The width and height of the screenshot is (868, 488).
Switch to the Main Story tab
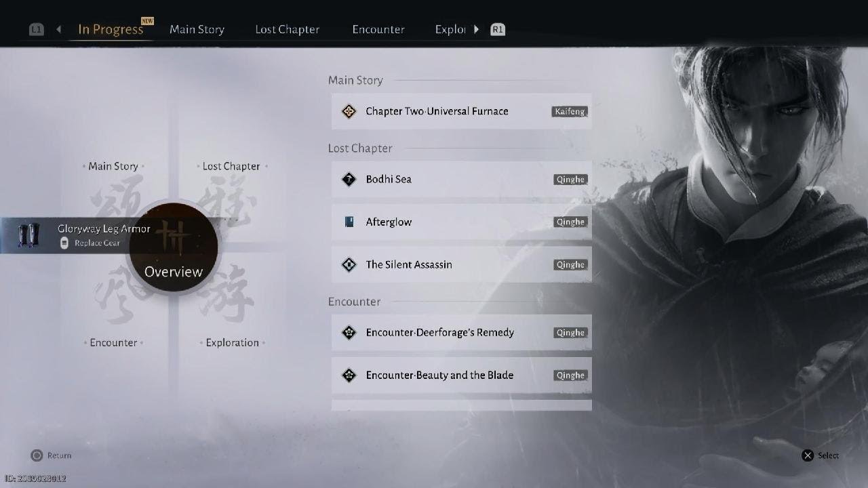(x=197, y=29)
